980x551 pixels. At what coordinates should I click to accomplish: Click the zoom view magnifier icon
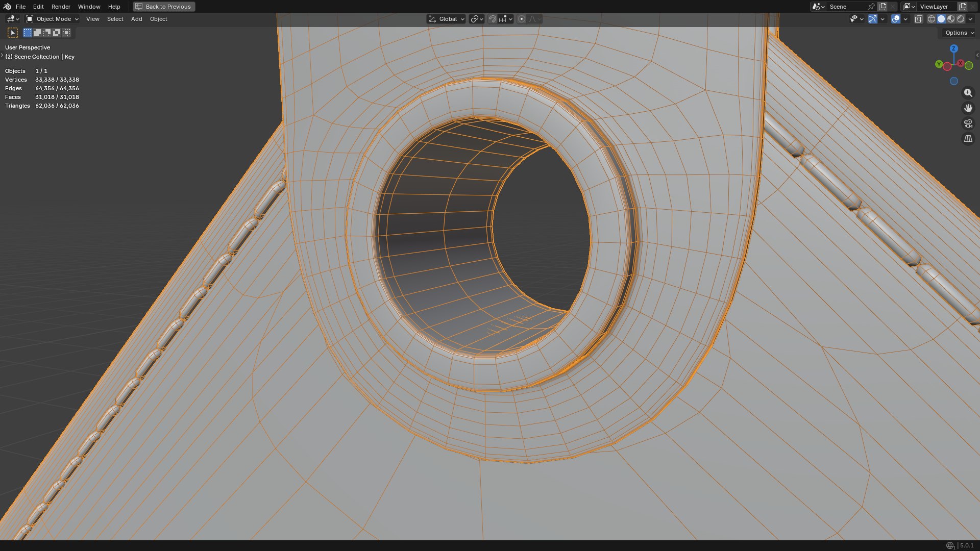click(968, 93)
